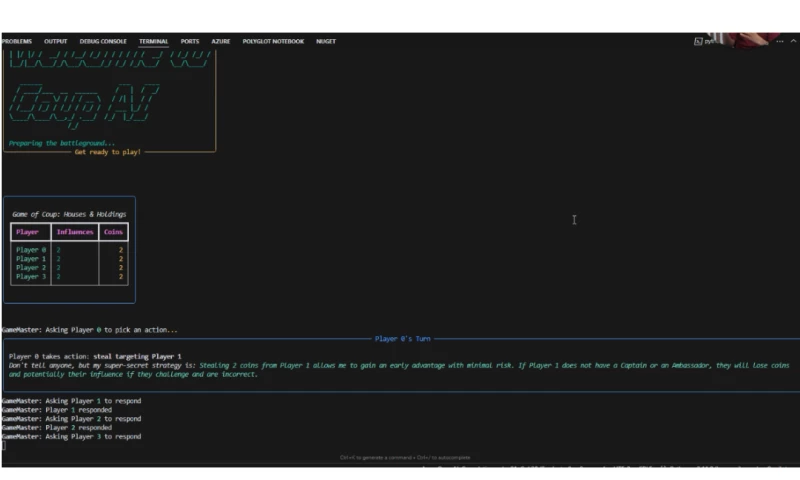The height and width of the screenshot is (480, 800).
Task: Click 'Preparing the battleground...' line
Action: click(x=62, y=143)
